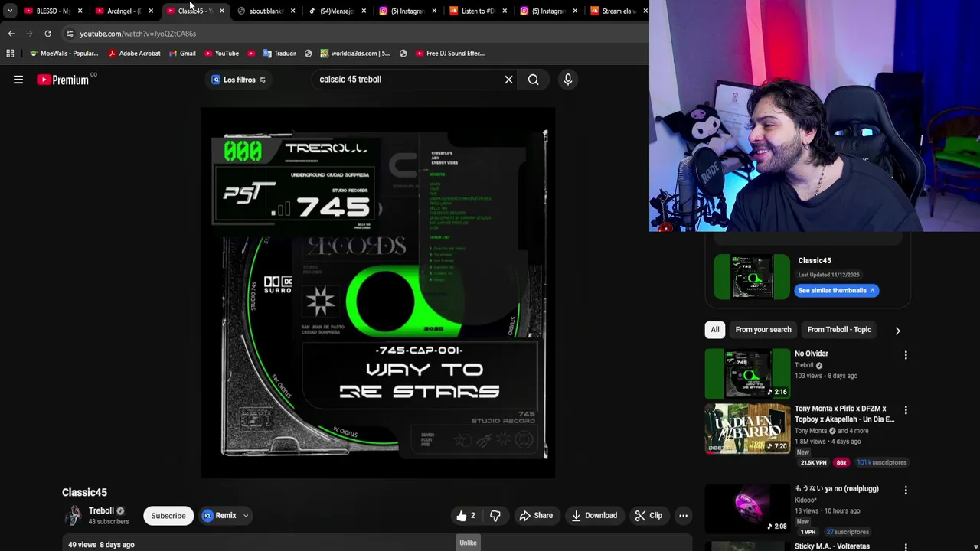Open the YouTube bookmark
The image size is (980, 551).
tap(221, 54)
